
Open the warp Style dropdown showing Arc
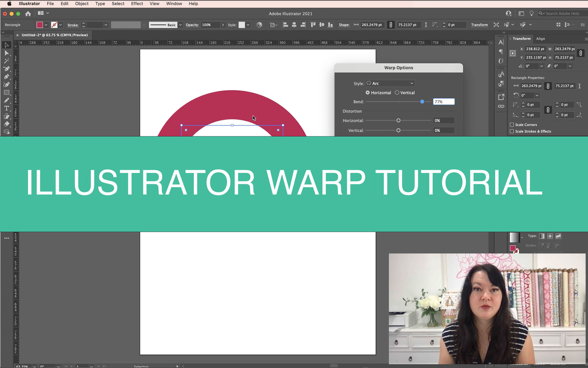tap(390, 83)
